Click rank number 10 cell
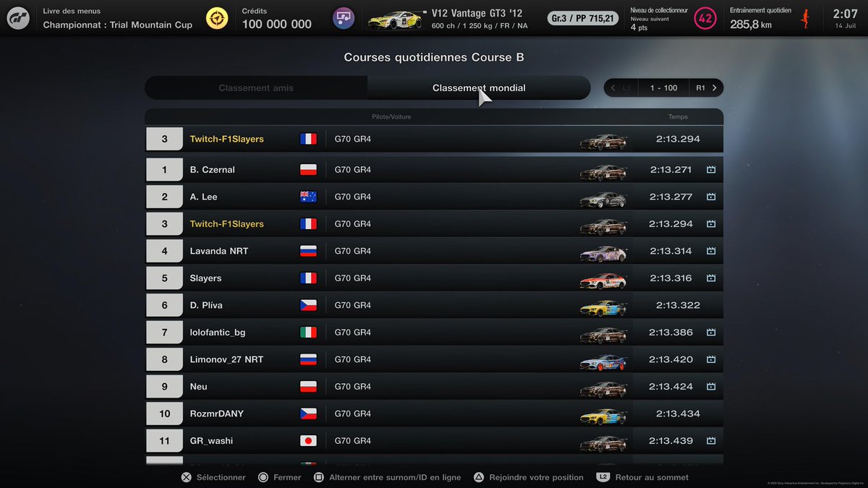The width and height of the screenshot is (868, 488). (164, 414)
